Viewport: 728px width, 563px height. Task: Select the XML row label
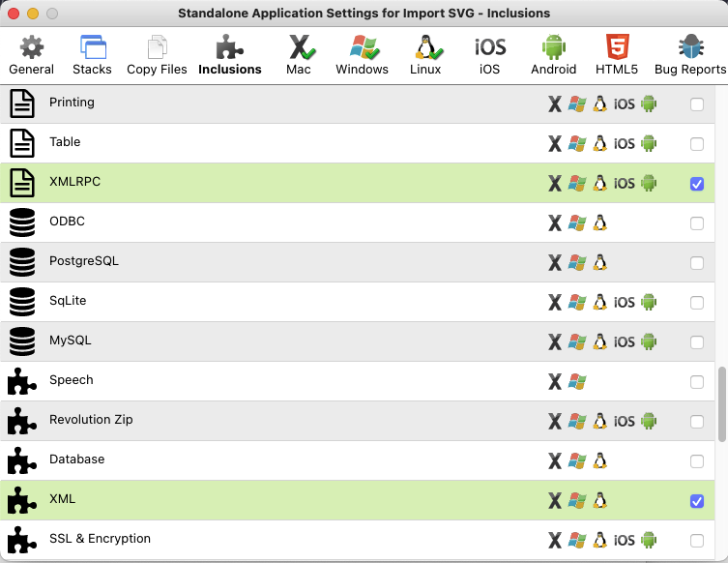[x=62, y=499]
